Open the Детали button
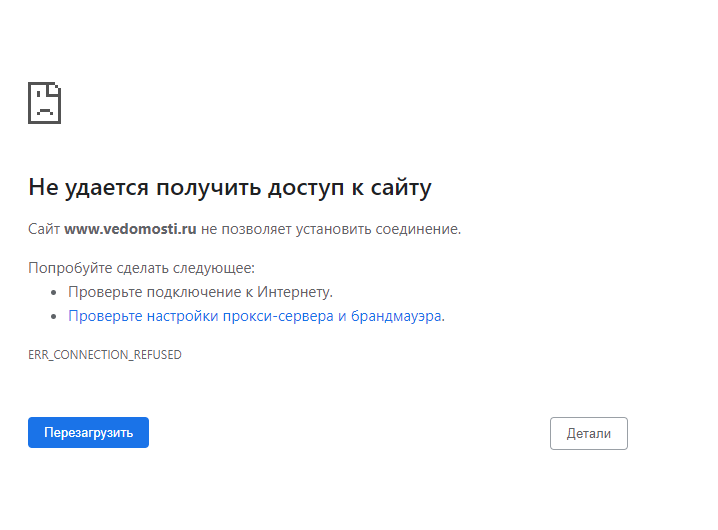Screen dimensions: 718x530 tap(588, 433)
